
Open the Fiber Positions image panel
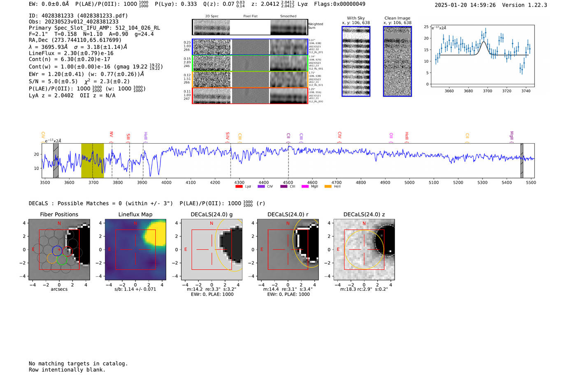click(59, 250)
